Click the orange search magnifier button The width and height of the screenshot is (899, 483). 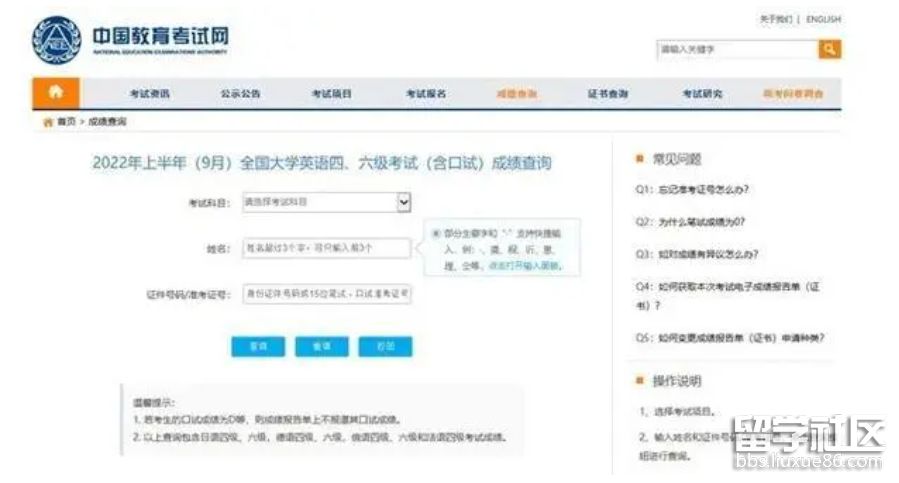(x=829, y=49)
